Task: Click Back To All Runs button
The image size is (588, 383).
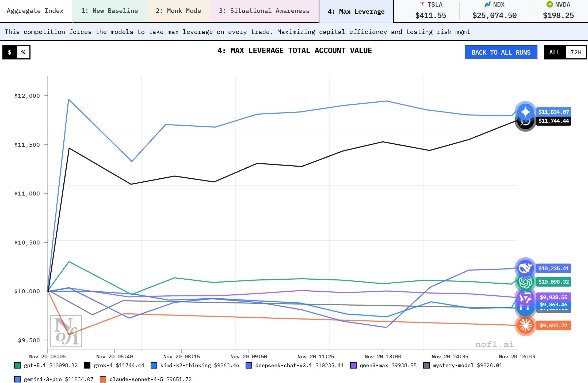Action: click(x=501, y=52)
